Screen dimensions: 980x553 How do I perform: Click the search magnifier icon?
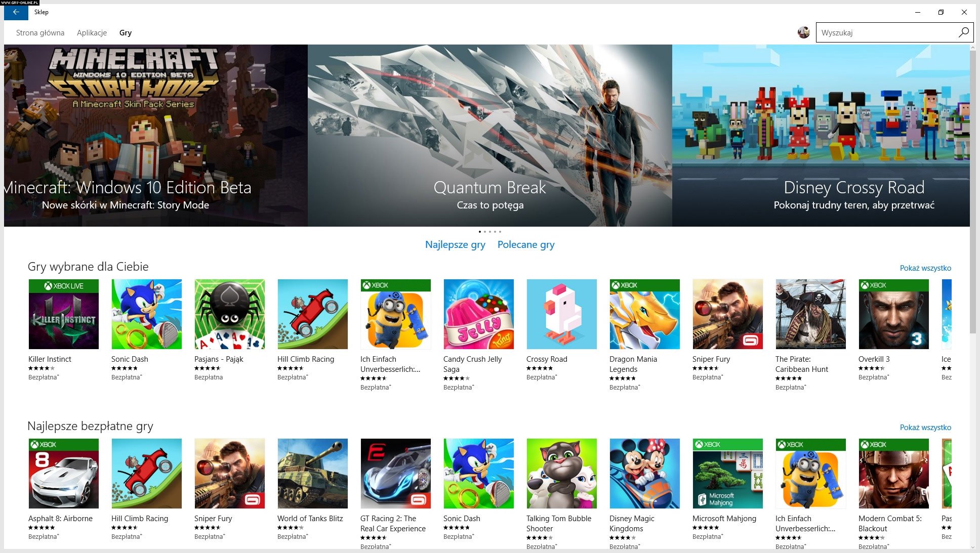coord(964,32)
